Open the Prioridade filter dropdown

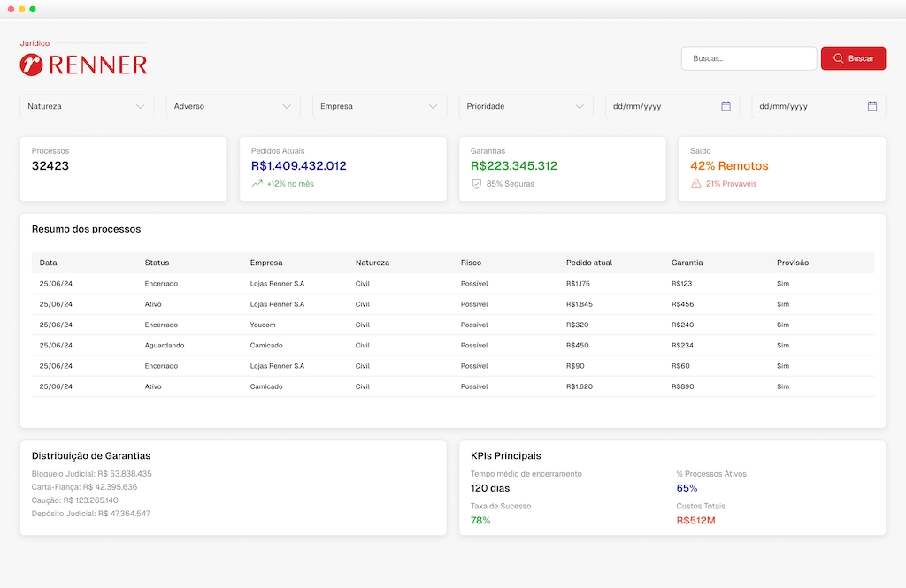(526, 106)
